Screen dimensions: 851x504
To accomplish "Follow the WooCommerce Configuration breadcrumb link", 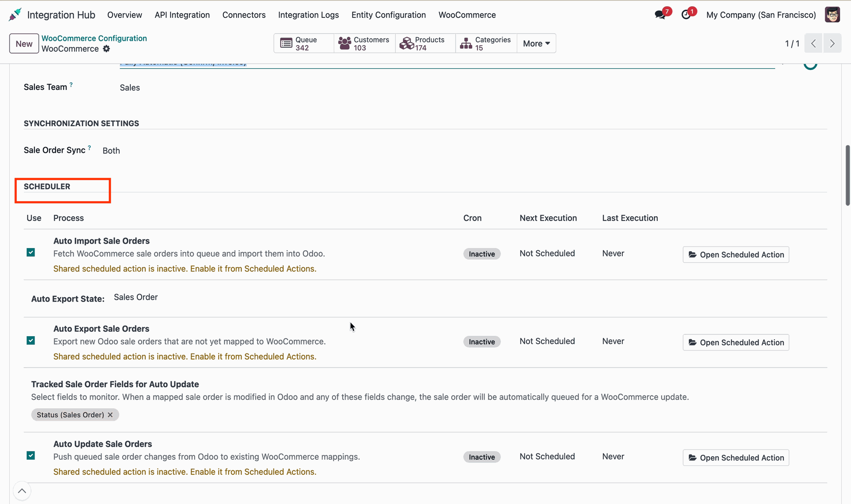I will [x=94, y=38].
